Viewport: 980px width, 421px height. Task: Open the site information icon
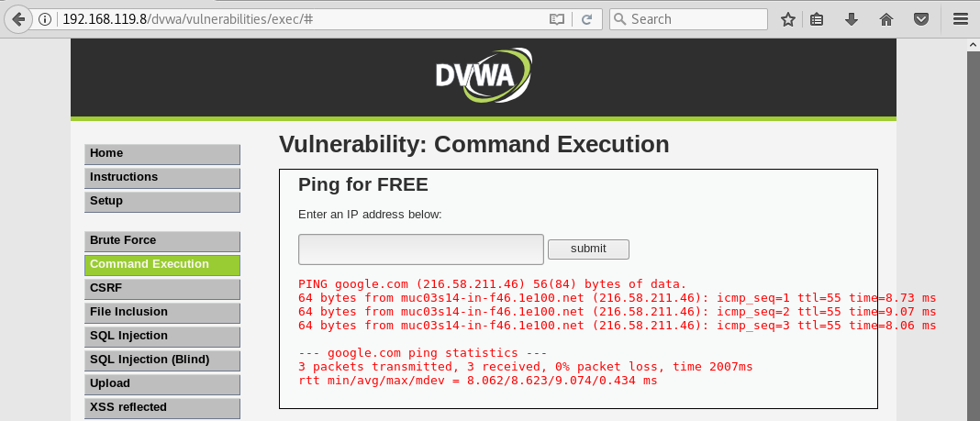pyautogui.click(x=46, y=19)
